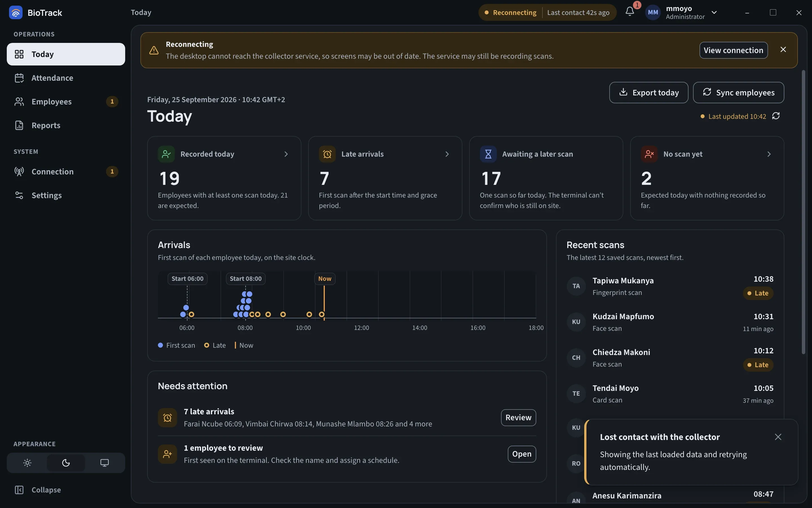
Task: Click the Recorded today card icon
Action: (x=166, y=154)
